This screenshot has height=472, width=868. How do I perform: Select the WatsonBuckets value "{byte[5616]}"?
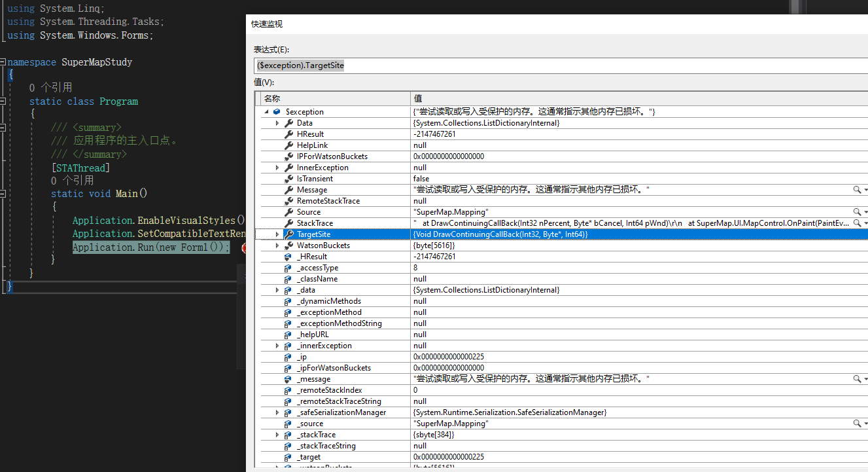pos(434,245)
